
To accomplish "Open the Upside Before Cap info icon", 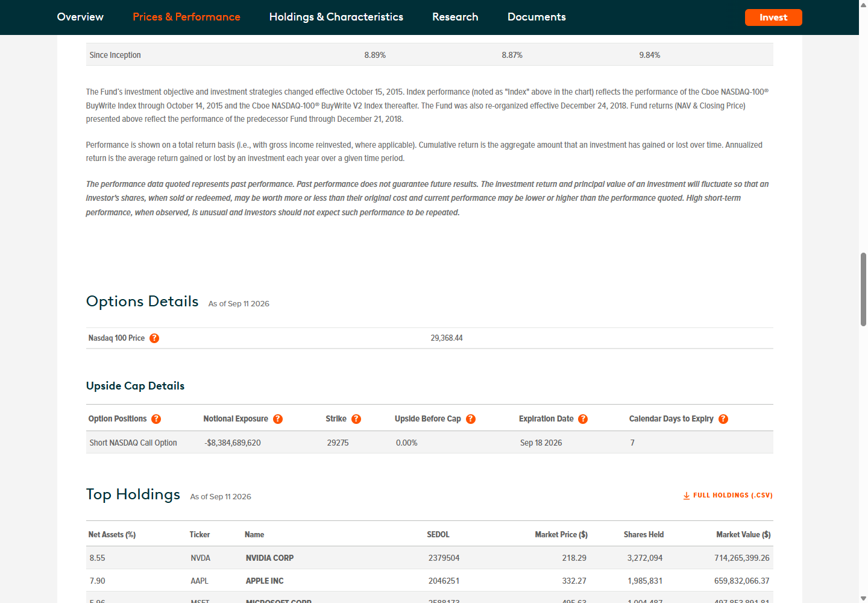I will (471, 419).
